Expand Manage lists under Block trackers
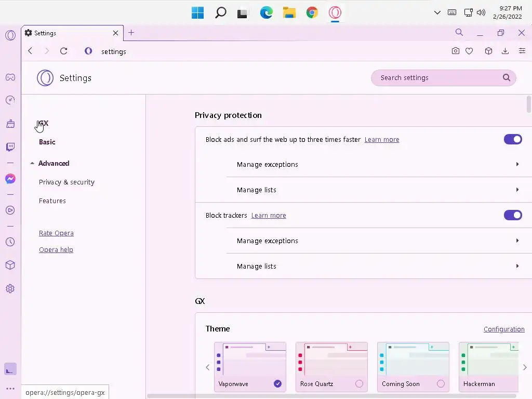This screenshot has height=399, width=532. 379,266
